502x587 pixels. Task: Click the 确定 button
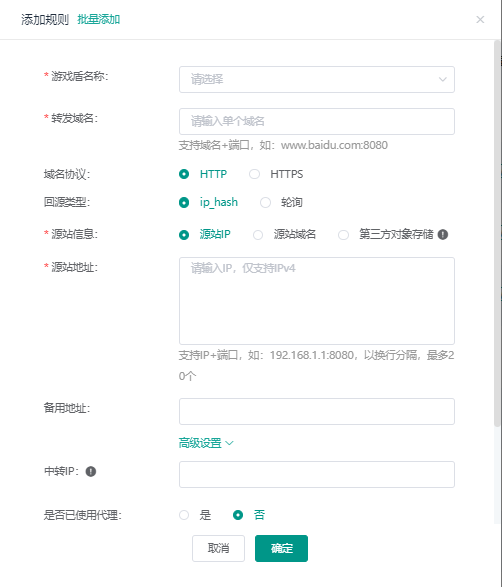(x=282, y=548)
